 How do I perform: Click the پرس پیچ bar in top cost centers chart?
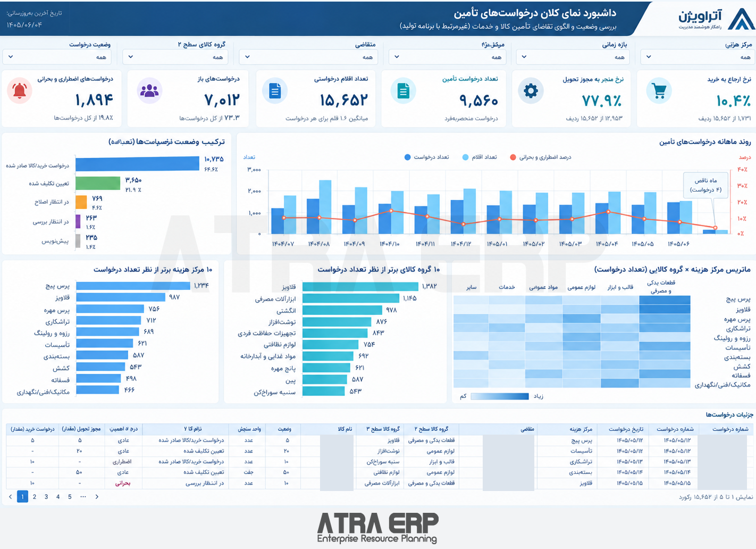[x=133, y=286]
